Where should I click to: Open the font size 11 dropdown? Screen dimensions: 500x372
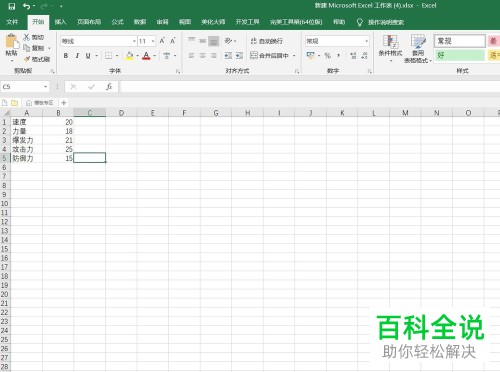coord(153,41)
